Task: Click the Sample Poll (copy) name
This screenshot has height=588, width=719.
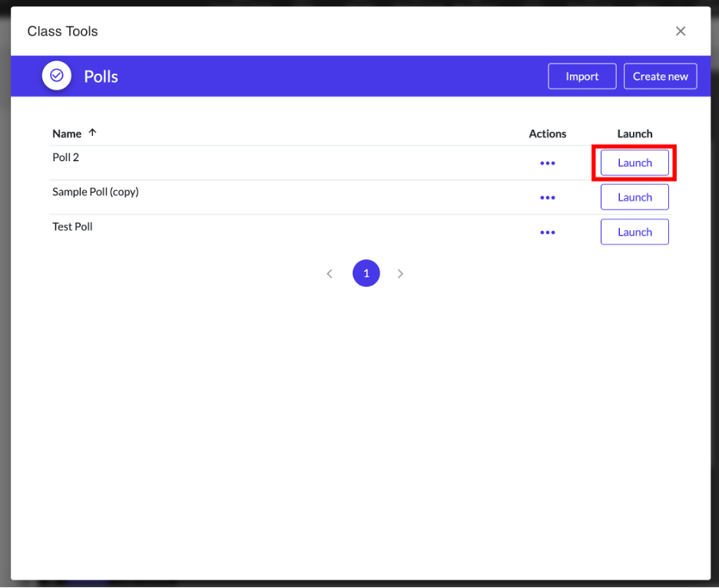Action: point(95,192)
